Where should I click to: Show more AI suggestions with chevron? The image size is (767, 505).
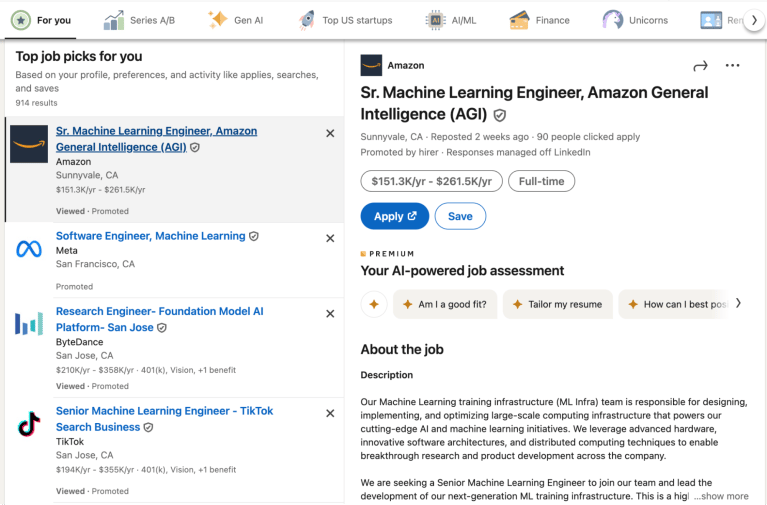point(738,303)
